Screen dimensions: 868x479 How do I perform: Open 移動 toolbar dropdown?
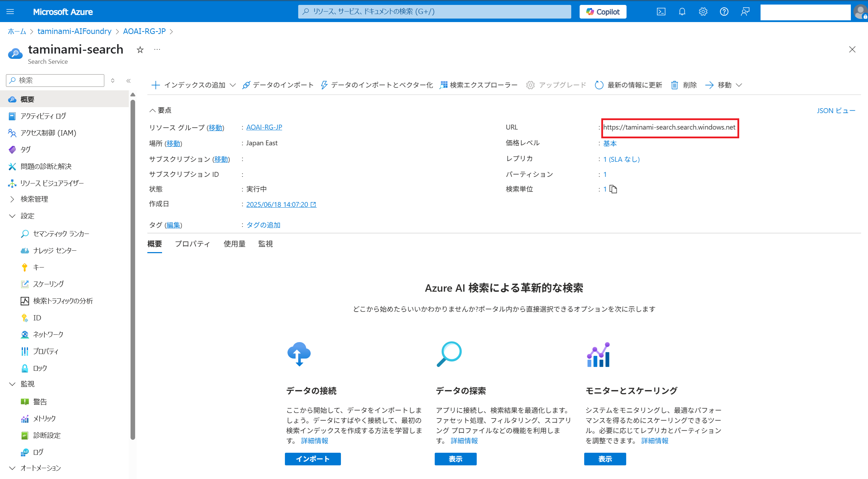click(x=723, y=85)
